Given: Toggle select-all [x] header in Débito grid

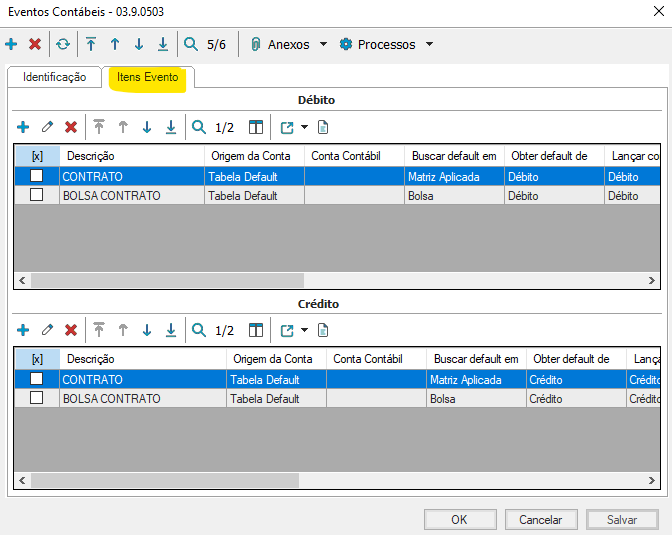Looking at the screenshot, I should [x=37, y=156].
